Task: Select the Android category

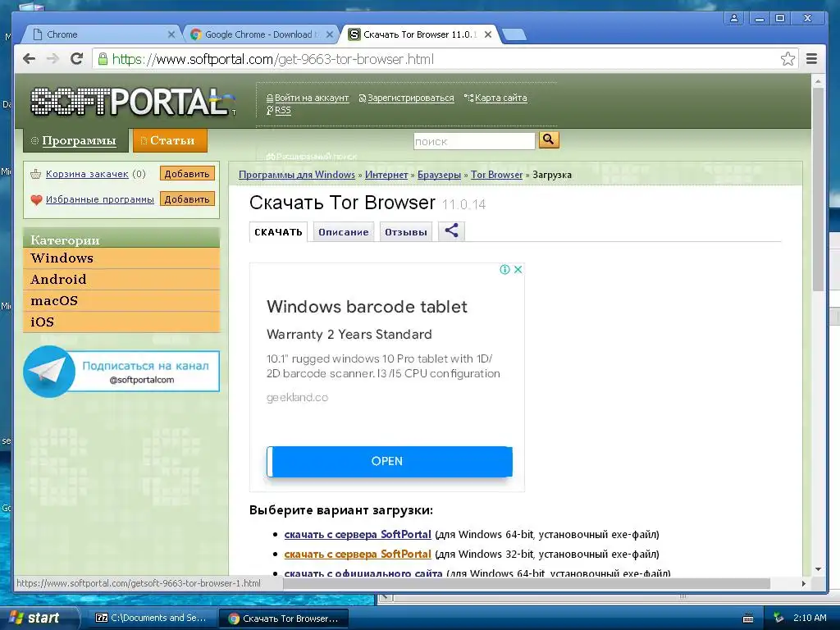Action: [121, 280]
